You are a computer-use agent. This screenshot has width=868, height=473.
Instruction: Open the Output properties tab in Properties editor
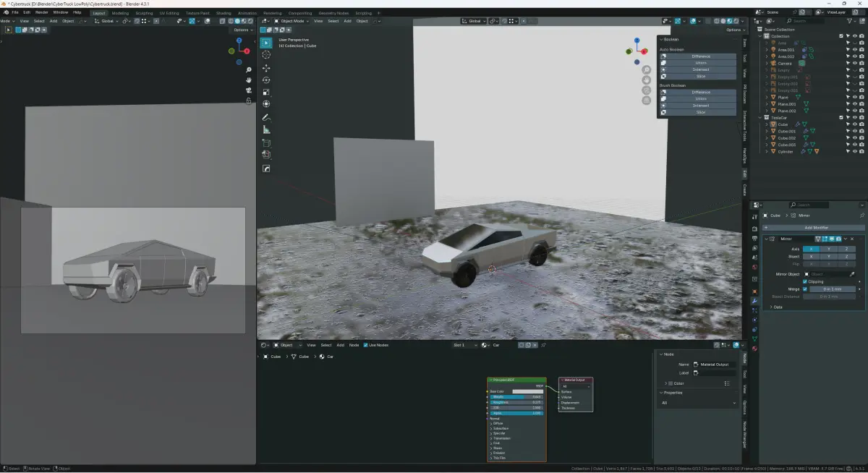(x=754, y=239)
